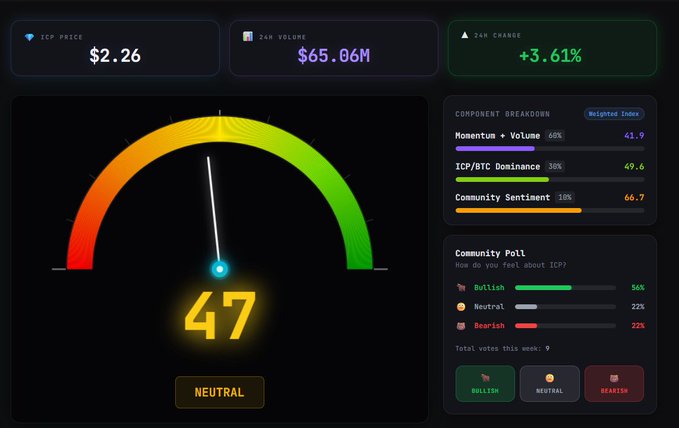Screen dimensions: 679x428
Task: Click the triangle icon beside 24H Change
Action: [x=465, y=35]
